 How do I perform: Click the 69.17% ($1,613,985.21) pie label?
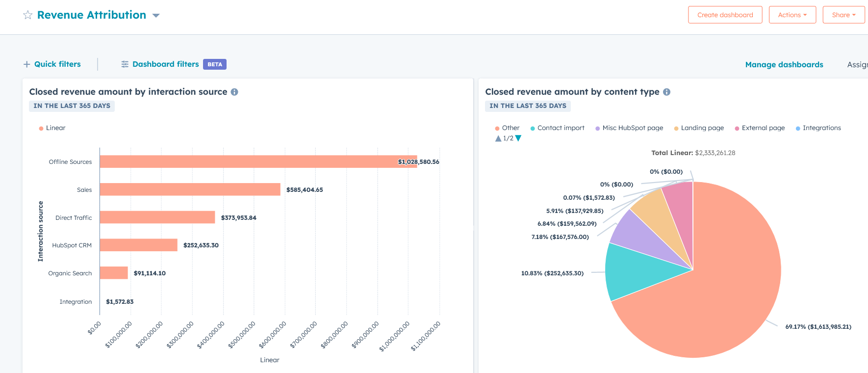[818, 327]
